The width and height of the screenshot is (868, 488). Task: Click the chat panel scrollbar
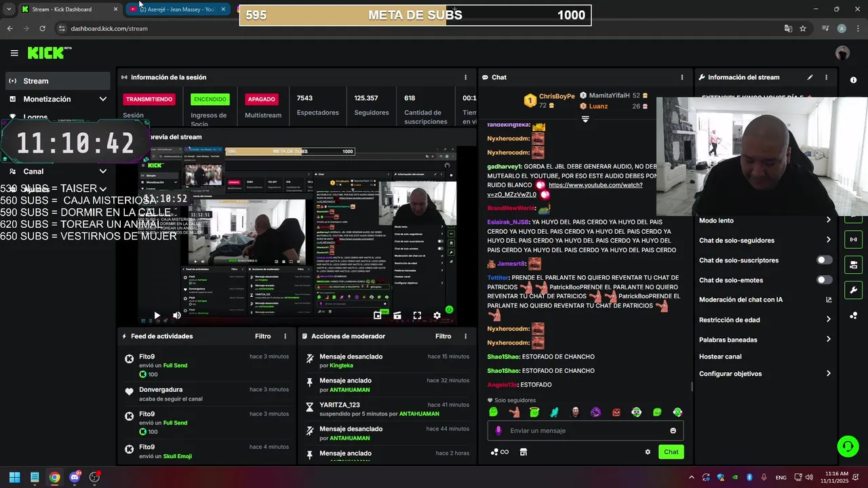(x=692, y=386)
